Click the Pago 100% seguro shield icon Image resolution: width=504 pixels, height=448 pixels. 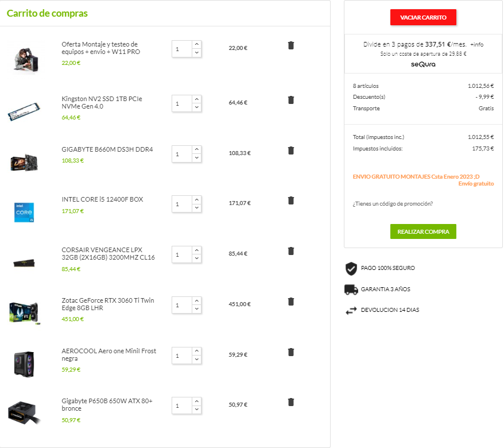click(351, 269)
